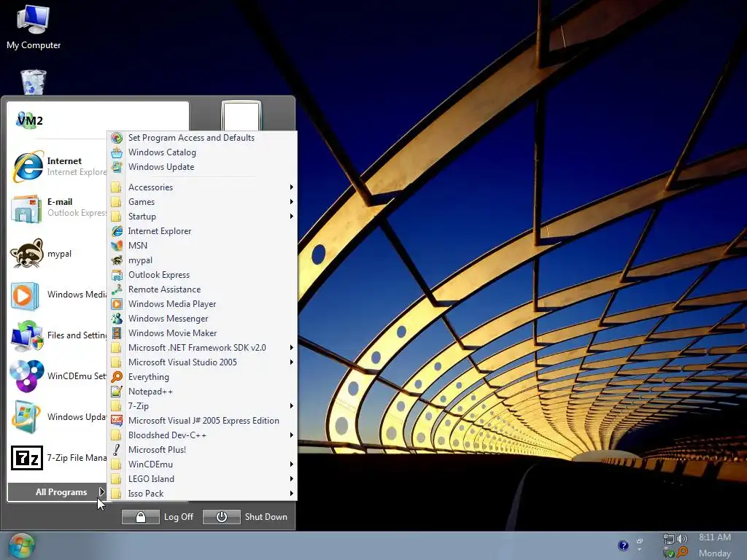Select mypal in All Programs list
Image resolution: width=747 pixels, height=560 pixels.
click(203, 260)
